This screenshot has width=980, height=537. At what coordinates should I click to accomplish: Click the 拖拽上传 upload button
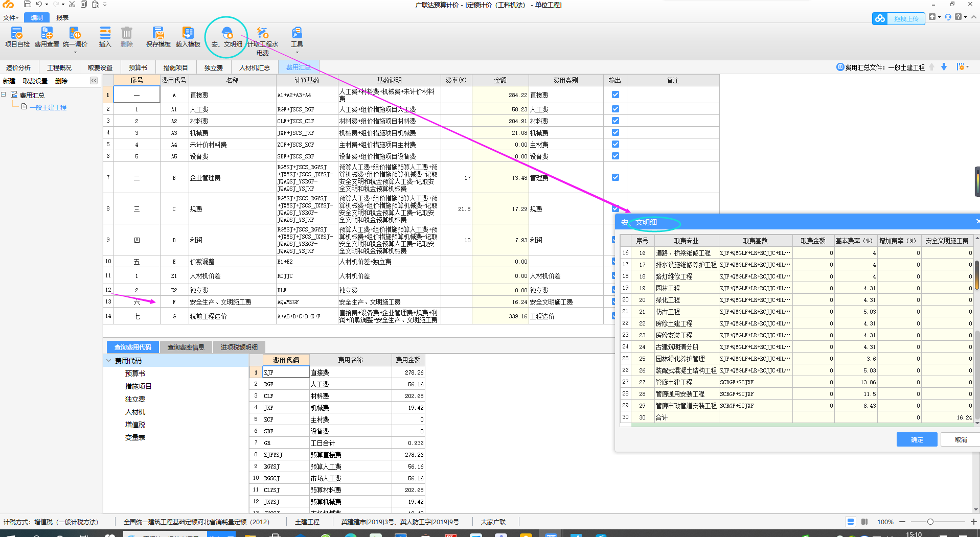click(906, 18)
